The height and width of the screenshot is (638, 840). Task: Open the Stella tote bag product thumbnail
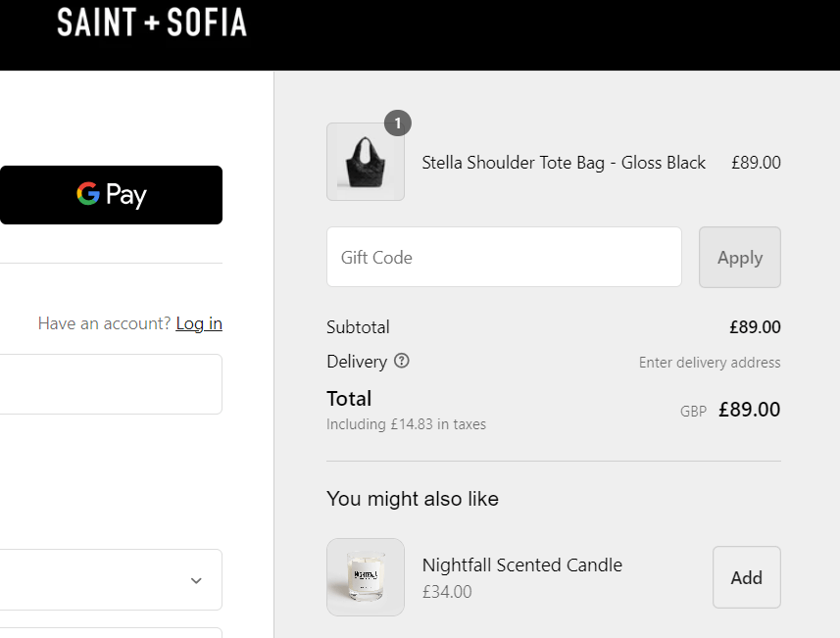coord(365,162)
